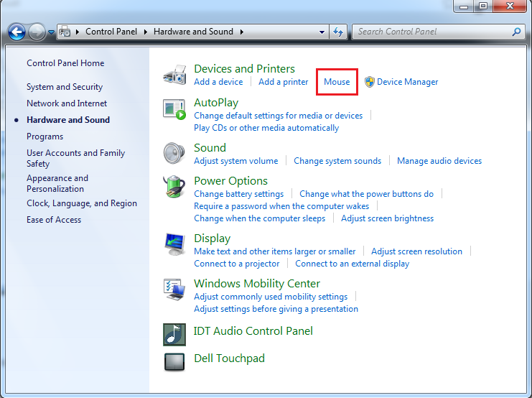The image size is (532, 398).
Task: Click Adjust screen resolution link
Action: 416,251
